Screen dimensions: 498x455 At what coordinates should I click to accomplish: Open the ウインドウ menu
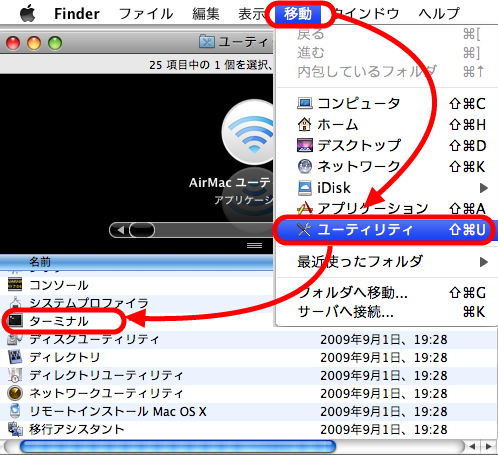click(x=366, y=14)
